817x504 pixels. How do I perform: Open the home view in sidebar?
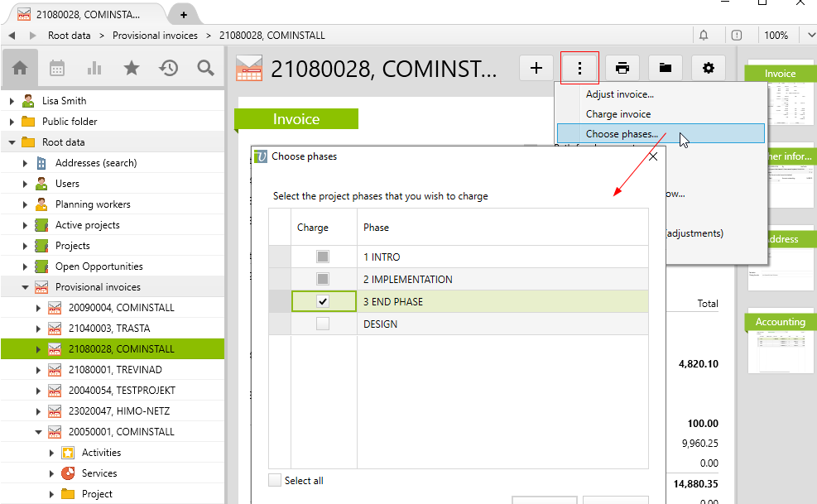[x=20, y=69]
